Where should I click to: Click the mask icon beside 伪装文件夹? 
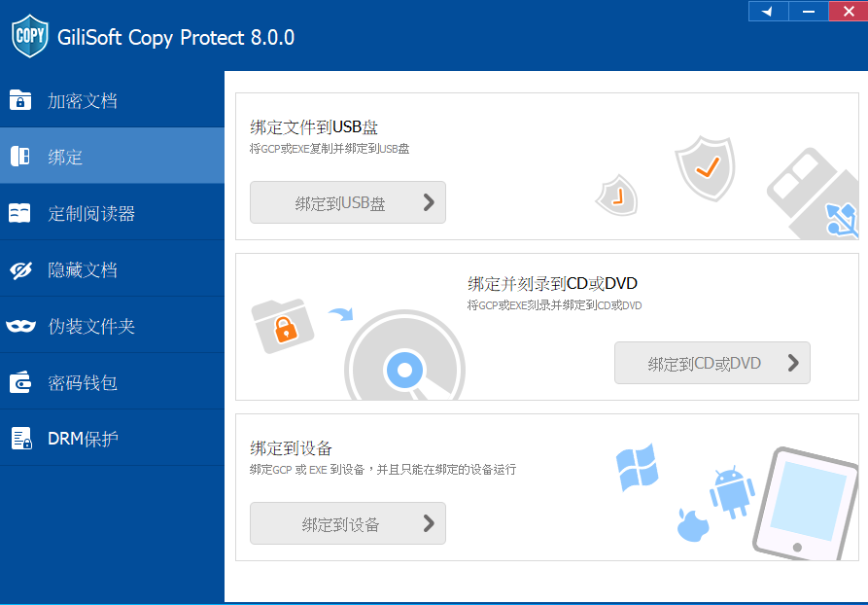point(21,326)
